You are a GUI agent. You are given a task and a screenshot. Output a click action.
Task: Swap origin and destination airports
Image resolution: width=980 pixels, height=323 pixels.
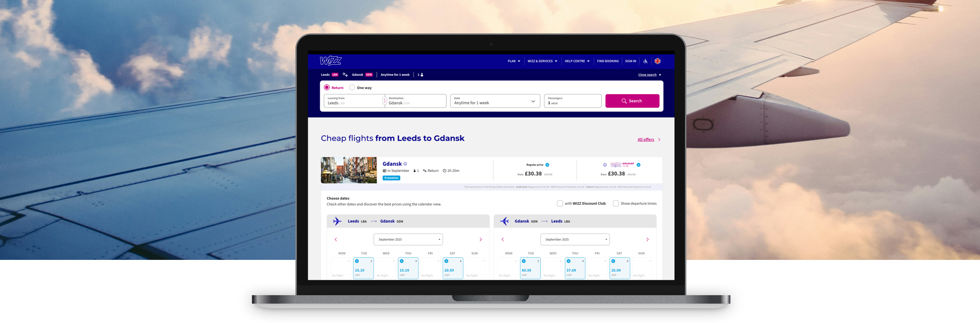385,101
